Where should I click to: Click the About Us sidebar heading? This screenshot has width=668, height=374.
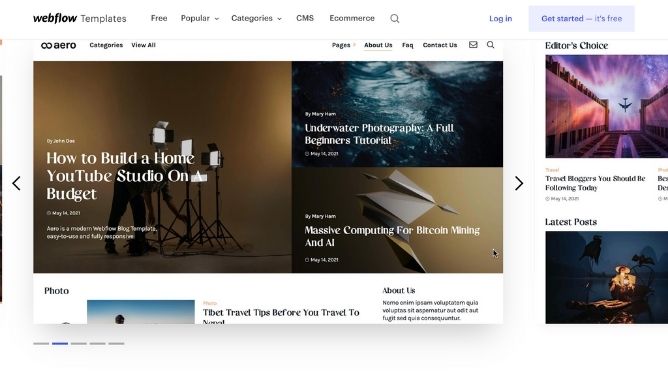point(399,291)
